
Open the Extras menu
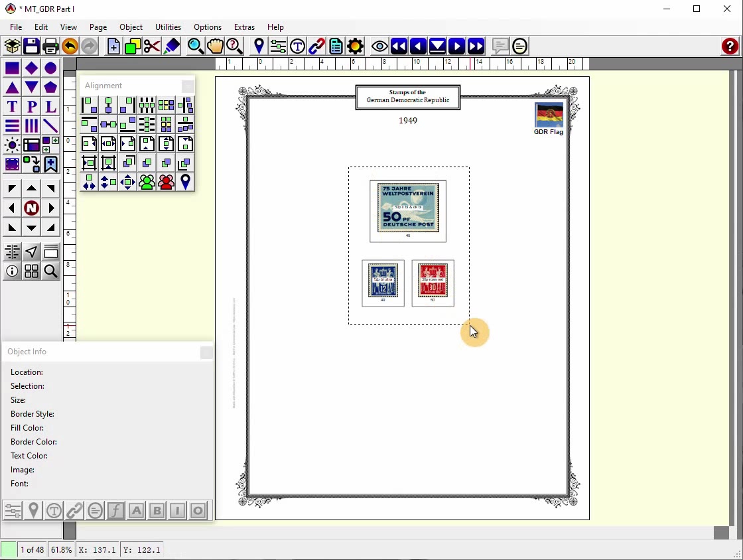click(x=245, y=27)
